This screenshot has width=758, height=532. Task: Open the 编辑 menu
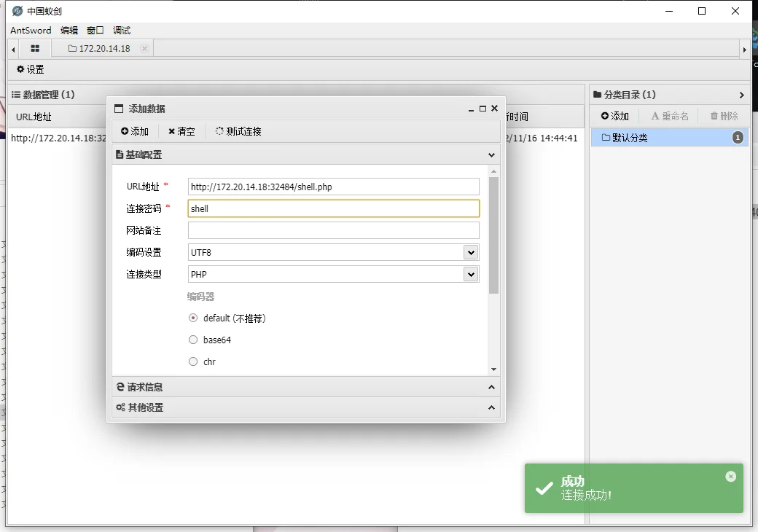coord(69,31)
